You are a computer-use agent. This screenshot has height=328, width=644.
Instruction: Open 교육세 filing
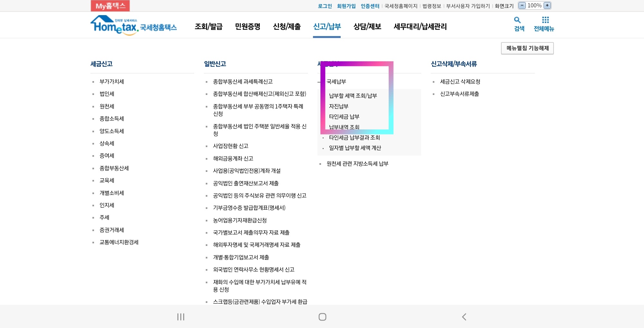(x=107, y=181)
